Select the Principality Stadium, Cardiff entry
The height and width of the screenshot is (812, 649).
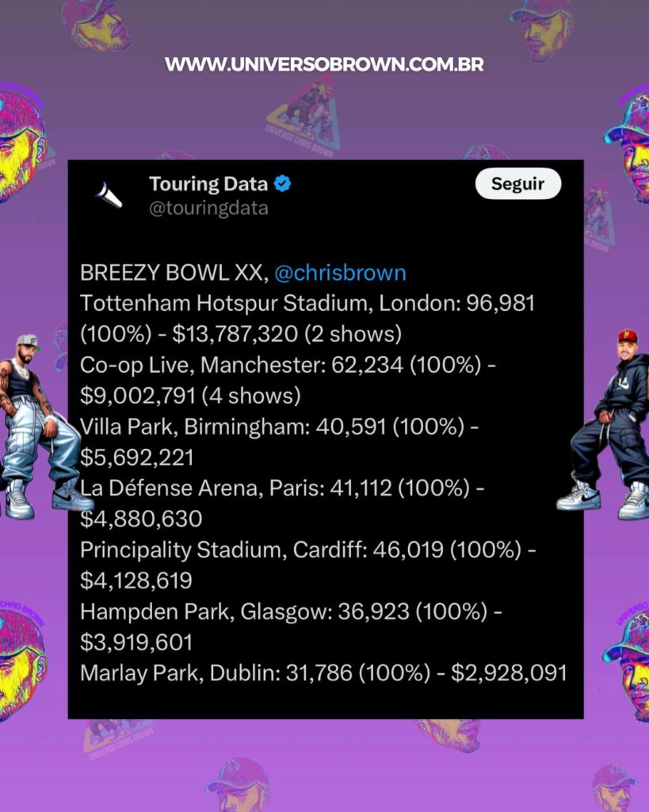coord(308,565)
